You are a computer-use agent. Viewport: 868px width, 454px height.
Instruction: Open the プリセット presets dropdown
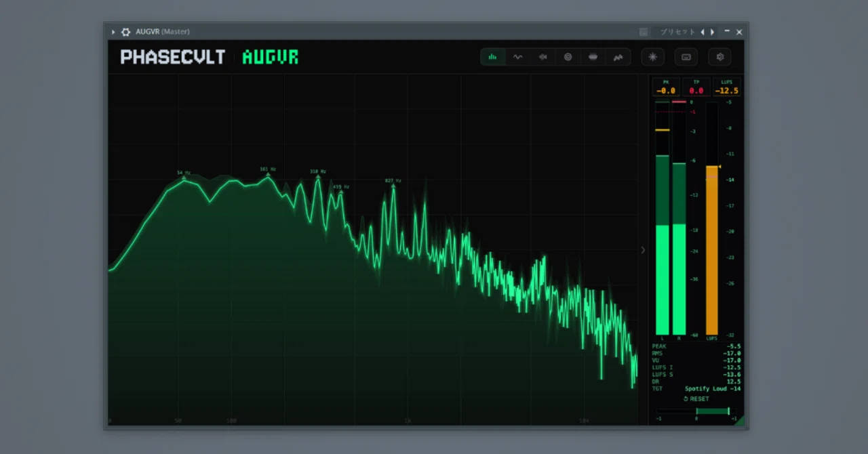tap(678, 32)
